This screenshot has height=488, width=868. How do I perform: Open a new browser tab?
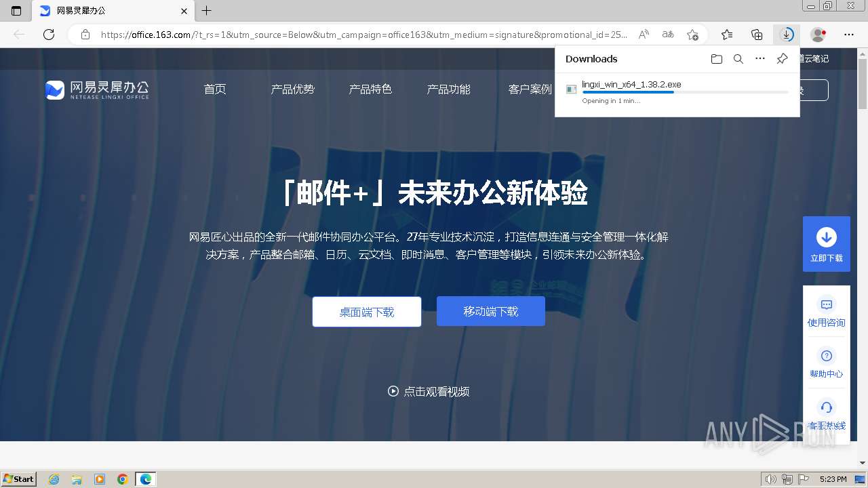[x=207, y=11]
